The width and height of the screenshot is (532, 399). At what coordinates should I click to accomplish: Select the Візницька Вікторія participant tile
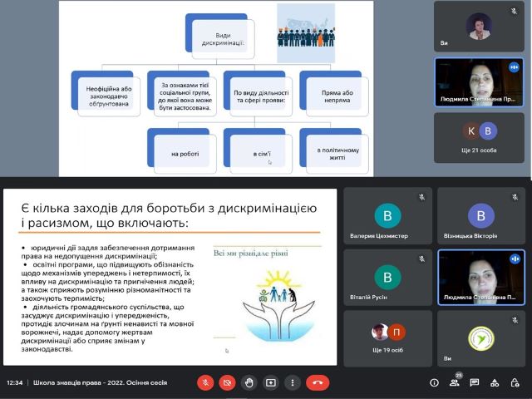[x=481, y=216]
